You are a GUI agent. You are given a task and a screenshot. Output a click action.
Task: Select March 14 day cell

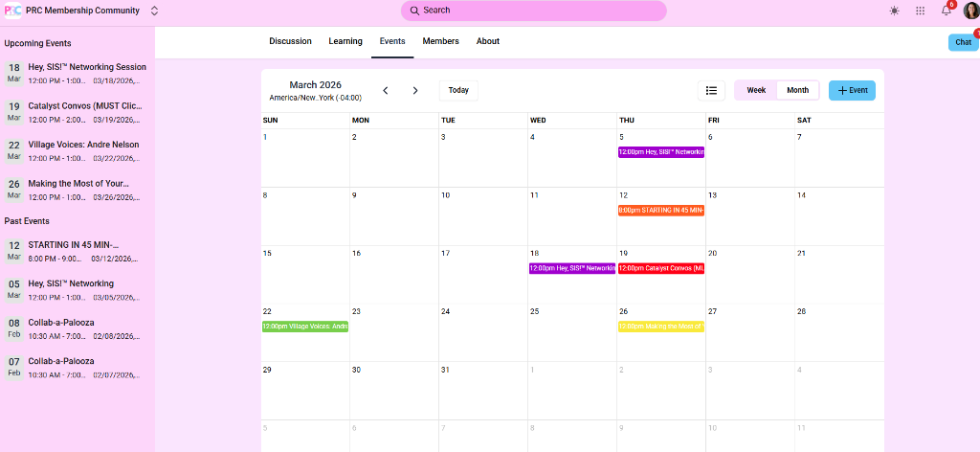839,215
